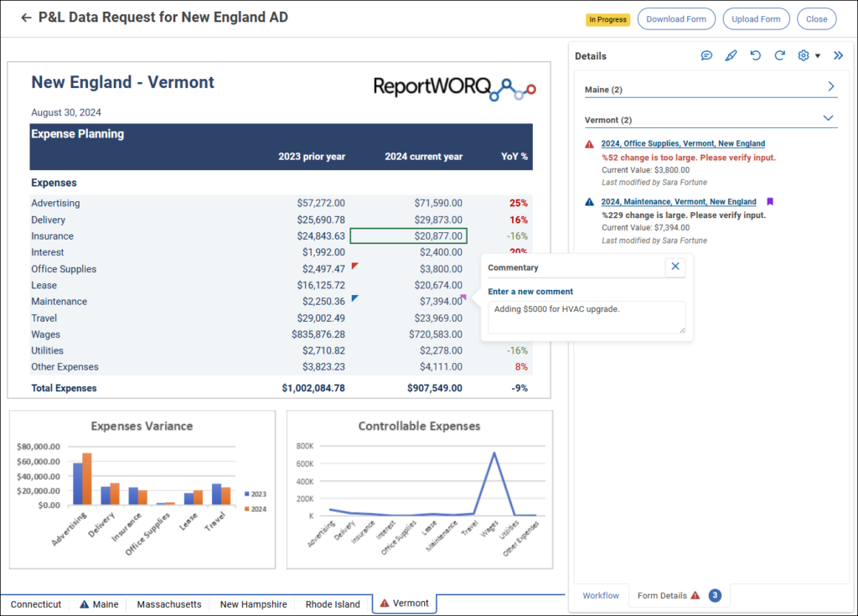Click the redo arrow icon

coord(779,55)
